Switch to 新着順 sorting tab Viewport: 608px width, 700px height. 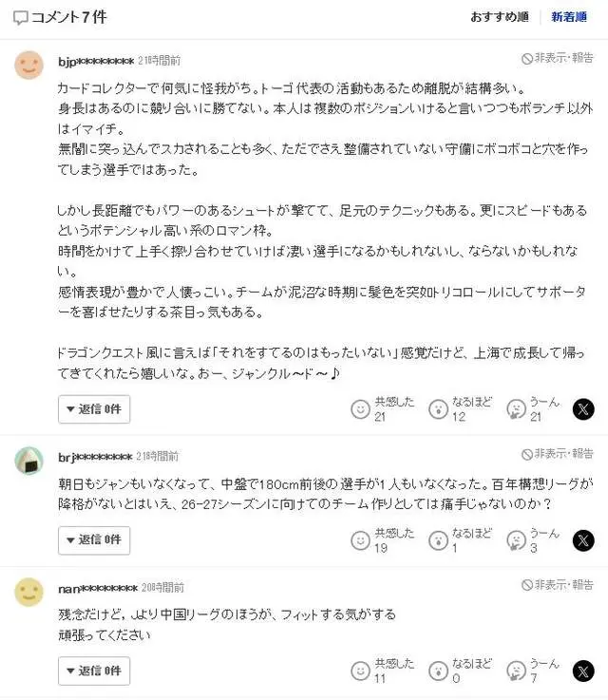[x=570, y=17]
